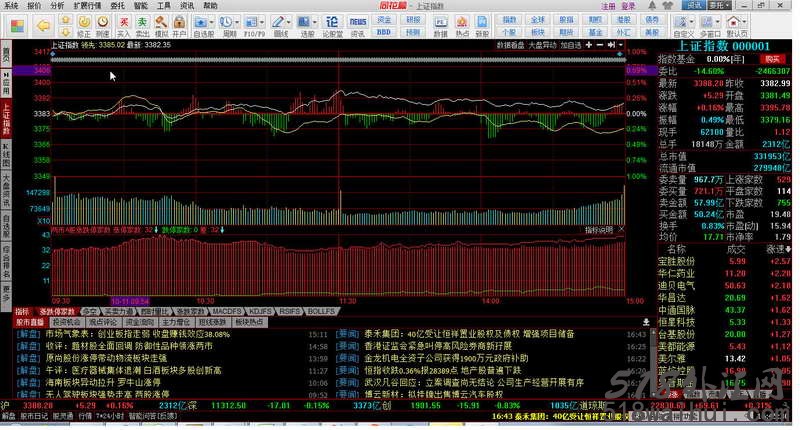Open the 多窗口 multi-window icon

coord(707,22)
